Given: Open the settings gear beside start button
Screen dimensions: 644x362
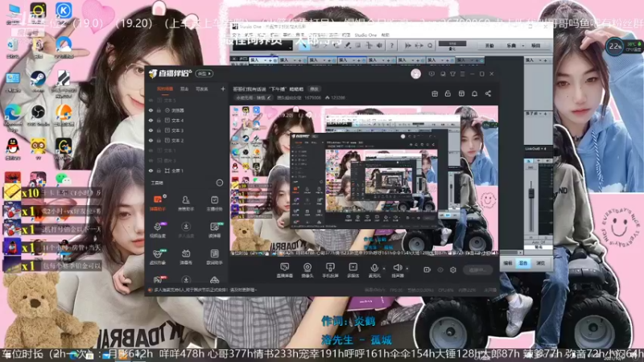Looking at the screenshot, I should (x=453, y=269).
